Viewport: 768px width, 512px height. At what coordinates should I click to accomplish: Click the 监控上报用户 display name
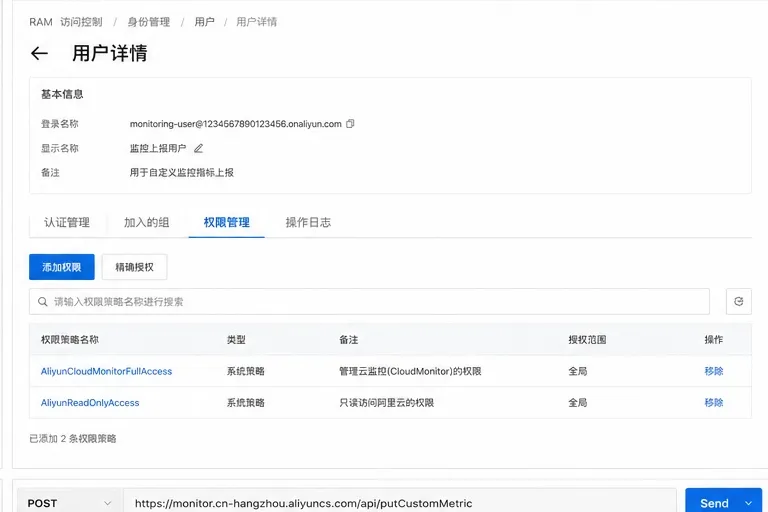pos(158,148)
